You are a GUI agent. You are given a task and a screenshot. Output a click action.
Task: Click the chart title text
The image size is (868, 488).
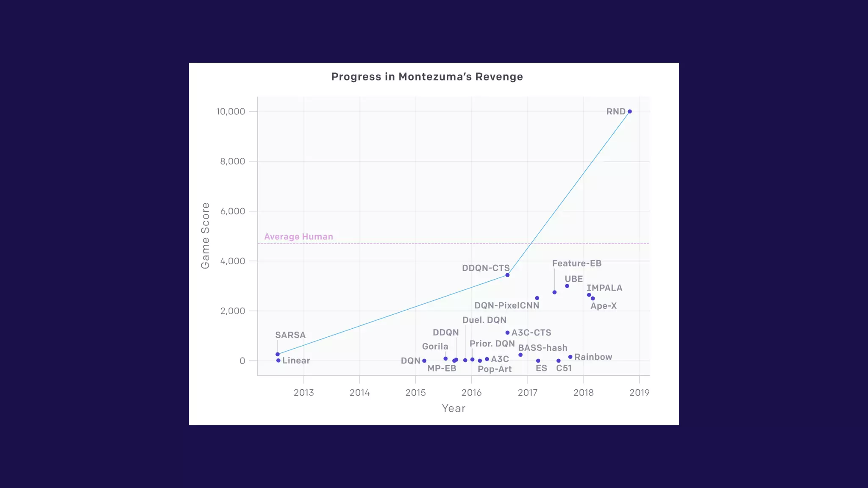pyautogui.click(x=427, y=77)
